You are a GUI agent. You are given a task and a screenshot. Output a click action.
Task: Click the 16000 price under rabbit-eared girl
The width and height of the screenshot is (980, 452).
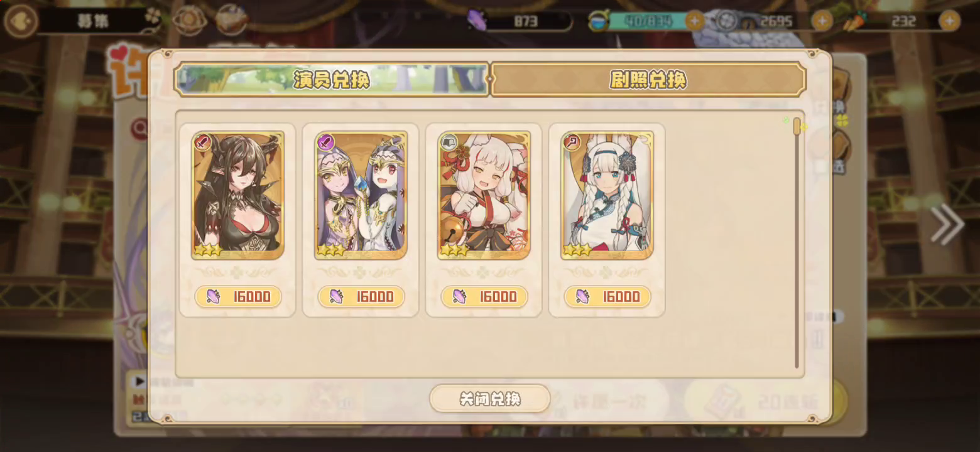[607, 296]
